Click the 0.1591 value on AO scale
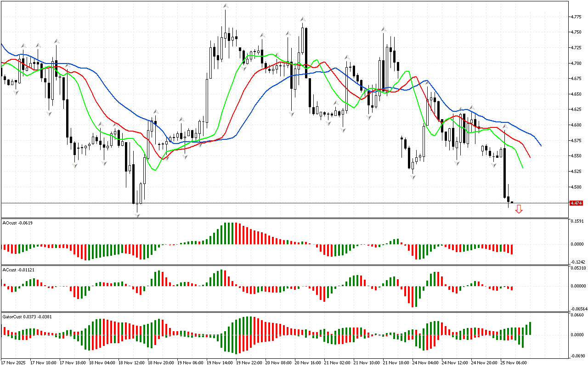This screenshot has width=588, height=368. coord(577,221)
